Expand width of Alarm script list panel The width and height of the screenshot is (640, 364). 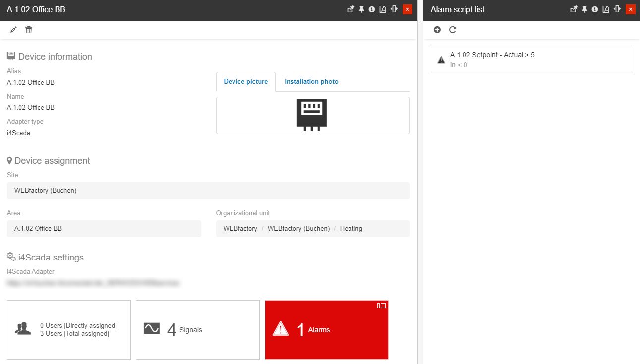pos(617,9)
